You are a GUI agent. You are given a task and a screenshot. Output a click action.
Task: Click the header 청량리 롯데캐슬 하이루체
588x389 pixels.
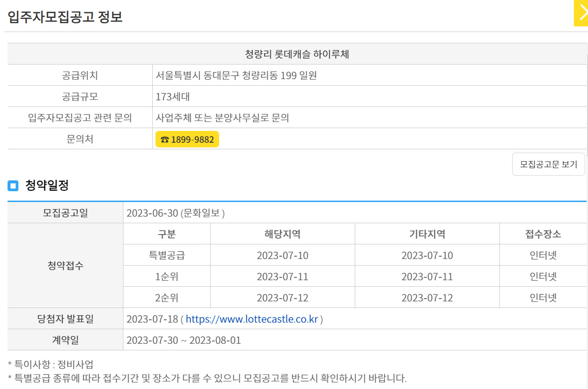[297, 54]
